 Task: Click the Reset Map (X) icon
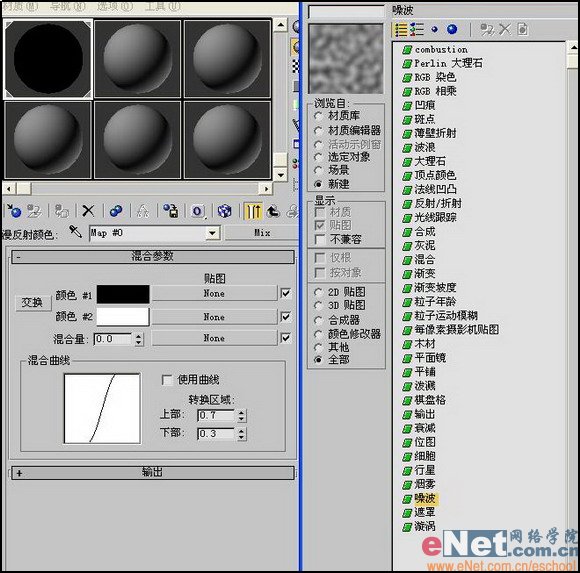pyautogui.click(x=88, y=211)
